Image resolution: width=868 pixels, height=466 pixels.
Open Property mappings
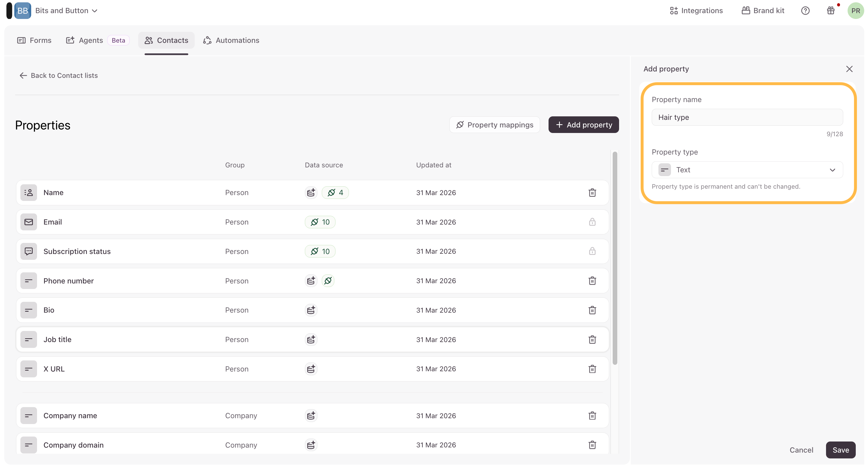tap(494, 125)
